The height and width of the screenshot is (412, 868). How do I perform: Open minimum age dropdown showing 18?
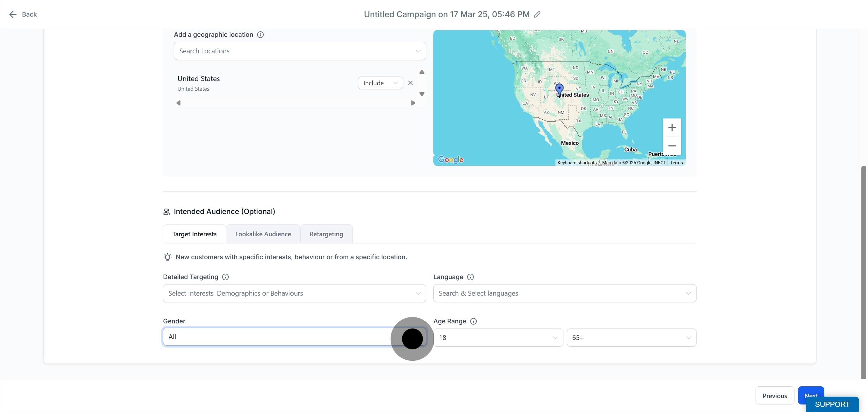pyautogui.click(x=498, y=338)
